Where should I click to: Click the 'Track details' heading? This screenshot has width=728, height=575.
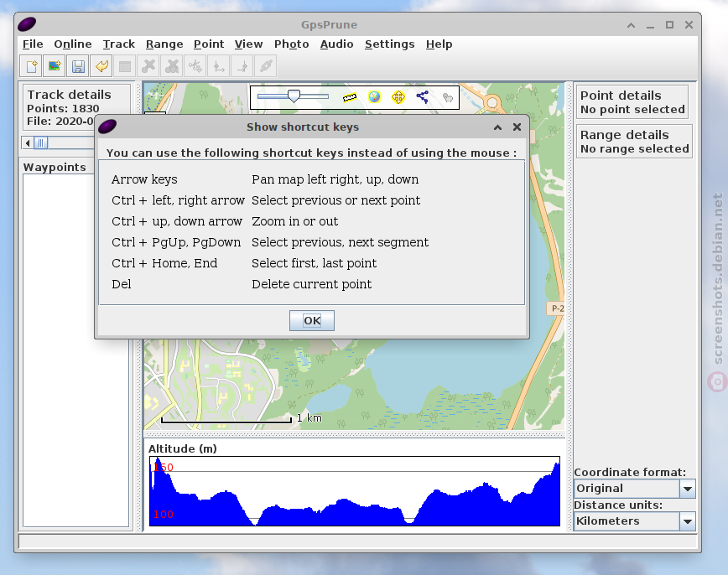coord(69,95)
